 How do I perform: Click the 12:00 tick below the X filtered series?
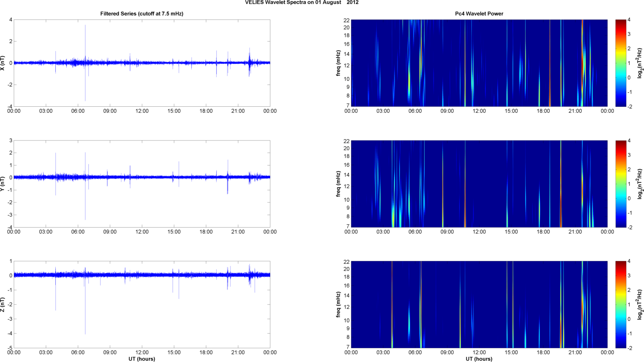(142, 111)
